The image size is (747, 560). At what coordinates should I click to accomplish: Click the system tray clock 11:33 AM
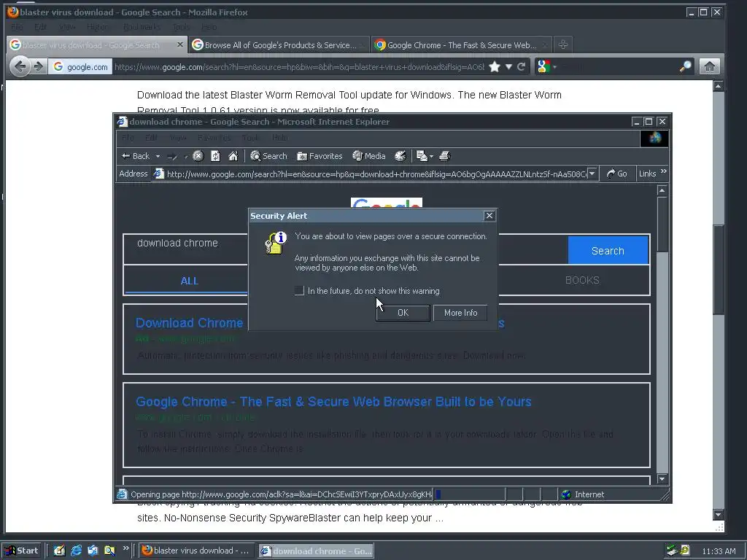coord(719,551)
